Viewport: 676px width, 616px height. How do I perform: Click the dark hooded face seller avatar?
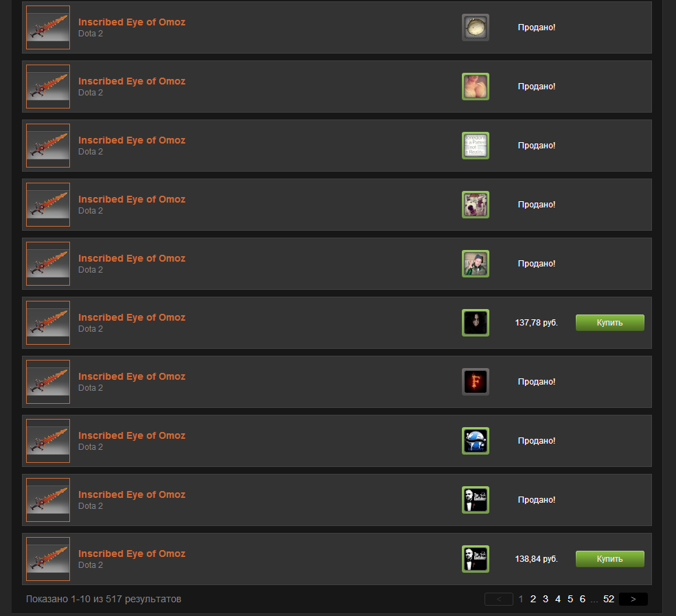point(475,323)
